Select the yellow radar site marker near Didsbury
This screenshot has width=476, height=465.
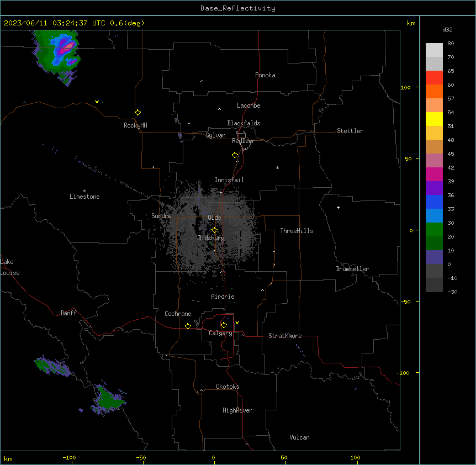coord(214,230)
